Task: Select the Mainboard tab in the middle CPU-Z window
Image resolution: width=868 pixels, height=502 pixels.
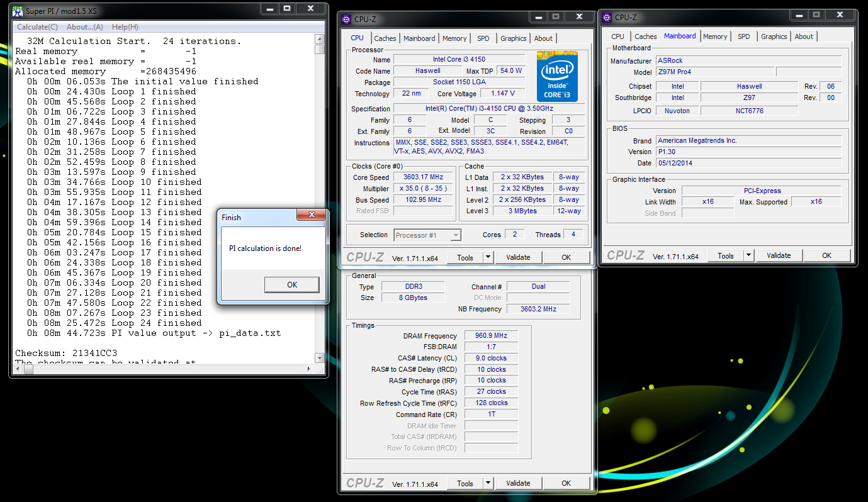Action: [419, 38]
